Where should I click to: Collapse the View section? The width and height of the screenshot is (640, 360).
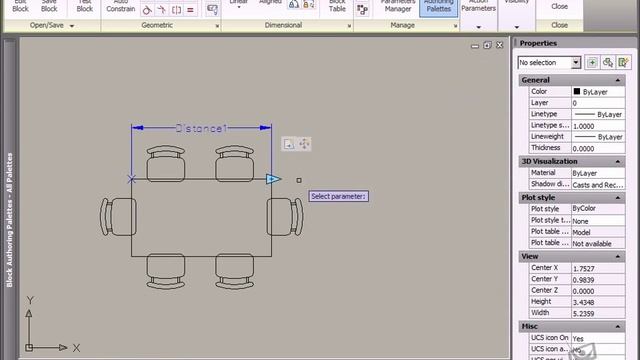coord(618,257)
